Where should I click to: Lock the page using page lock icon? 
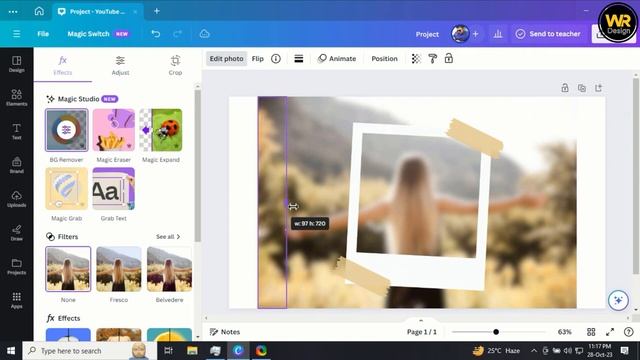[565, 88]
